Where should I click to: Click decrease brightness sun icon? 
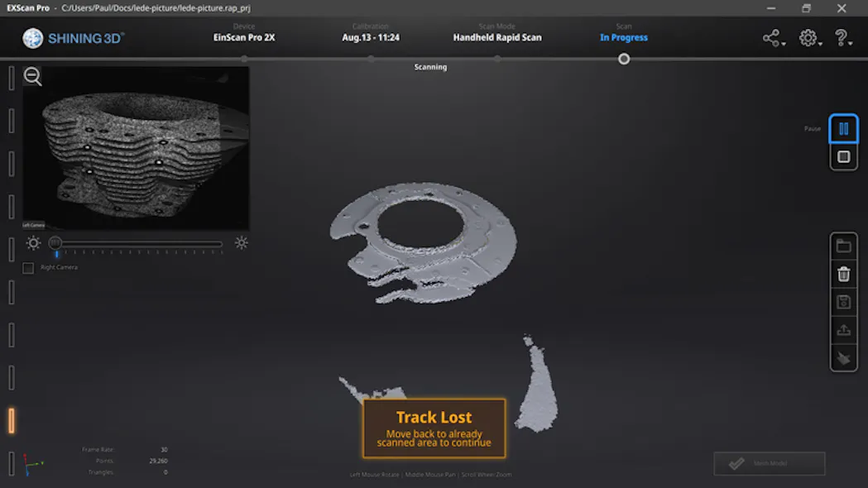tap(33, 243)
